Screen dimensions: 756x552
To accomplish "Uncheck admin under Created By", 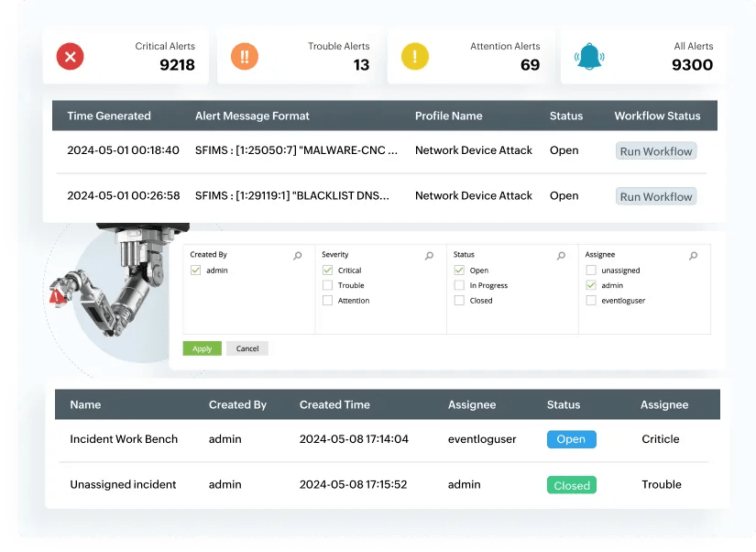I will point(195,270).
